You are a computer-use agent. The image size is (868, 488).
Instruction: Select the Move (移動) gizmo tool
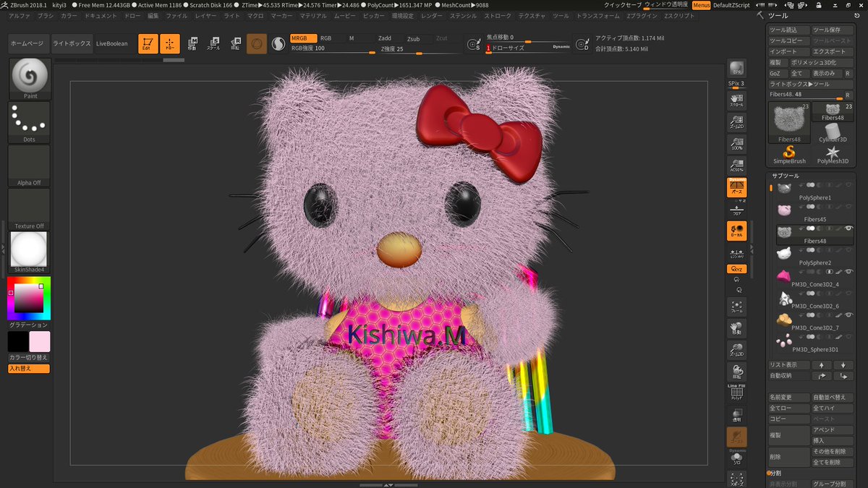pyautogui.click(x=192, y=44)
